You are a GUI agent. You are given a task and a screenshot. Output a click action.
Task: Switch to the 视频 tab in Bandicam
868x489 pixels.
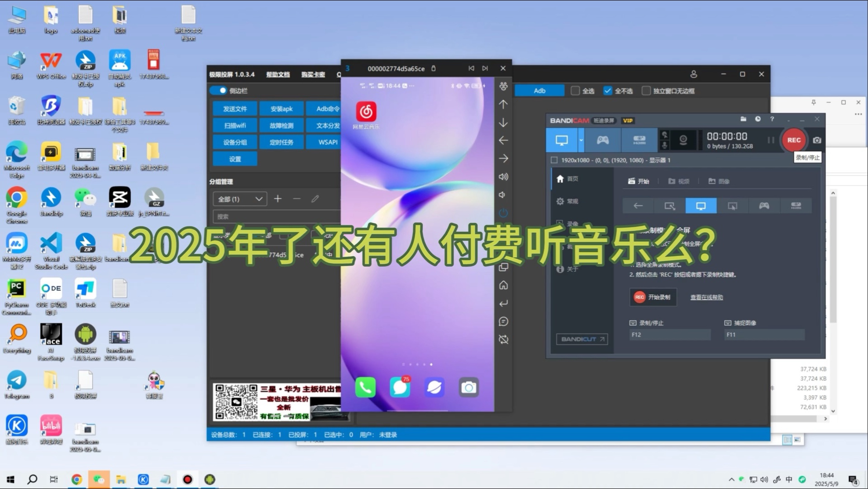pyautogui.click(x=679, y=181)
